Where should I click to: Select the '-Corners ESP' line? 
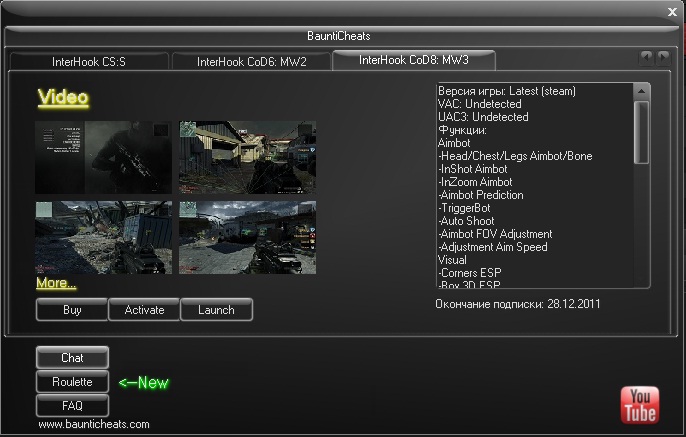click(x=470, y=273)
